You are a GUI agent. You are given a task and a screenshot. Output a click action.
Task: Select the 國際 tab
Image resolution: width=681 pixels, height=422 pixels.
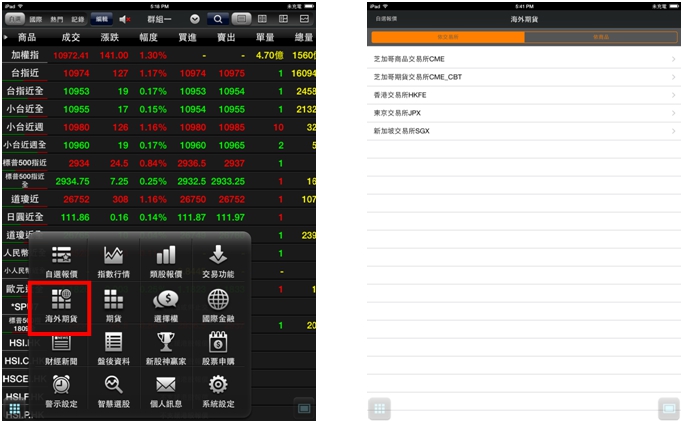[36, 19]
